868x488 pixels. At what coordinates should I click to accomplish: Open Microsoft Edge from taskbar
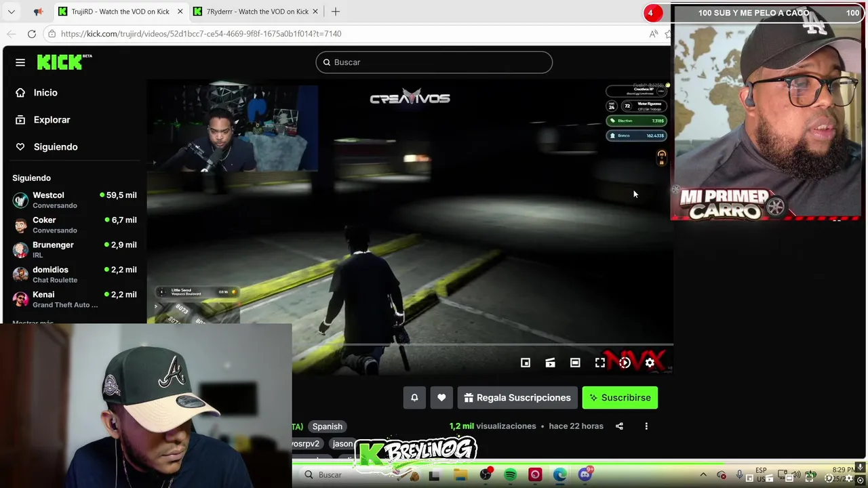point(559,475)
